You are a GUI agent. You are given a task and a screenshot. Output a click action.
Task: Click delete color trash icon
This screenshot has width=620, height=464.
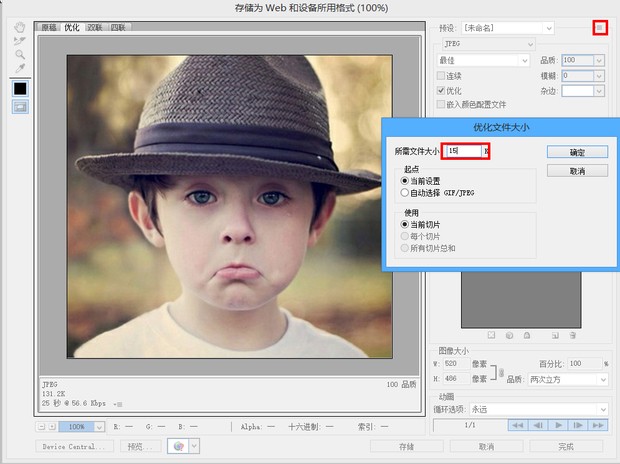[x=573, y=335]
